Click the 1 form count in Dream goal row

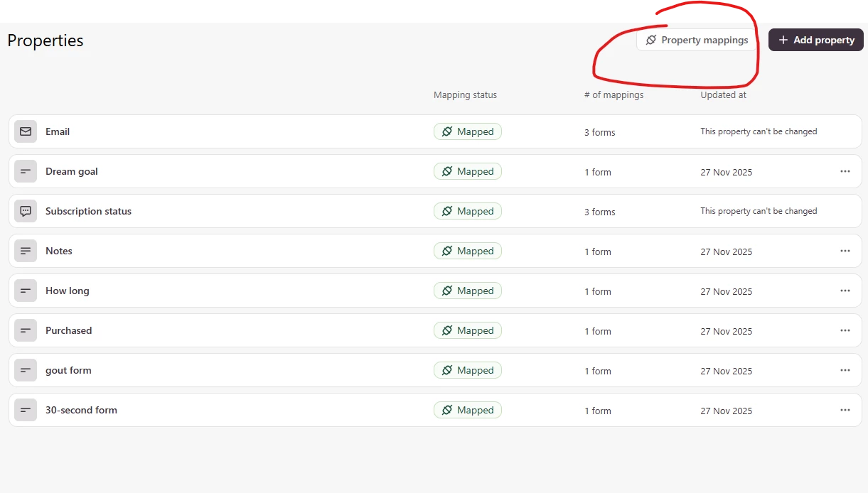coord(597,172)
